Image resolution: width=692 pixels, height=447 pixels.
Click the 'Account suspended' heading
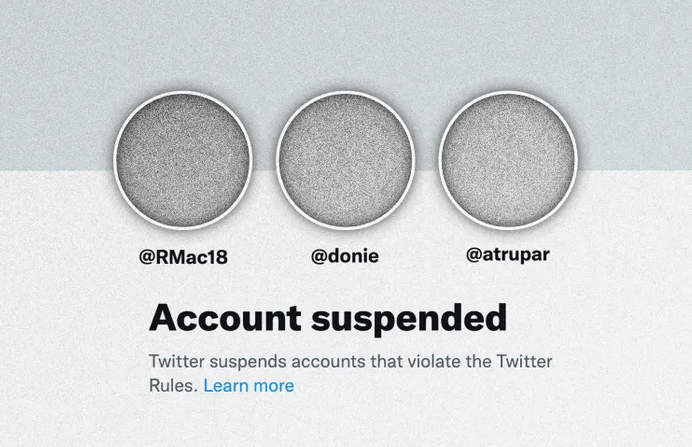pyautogui.click(x=328, y=318)
